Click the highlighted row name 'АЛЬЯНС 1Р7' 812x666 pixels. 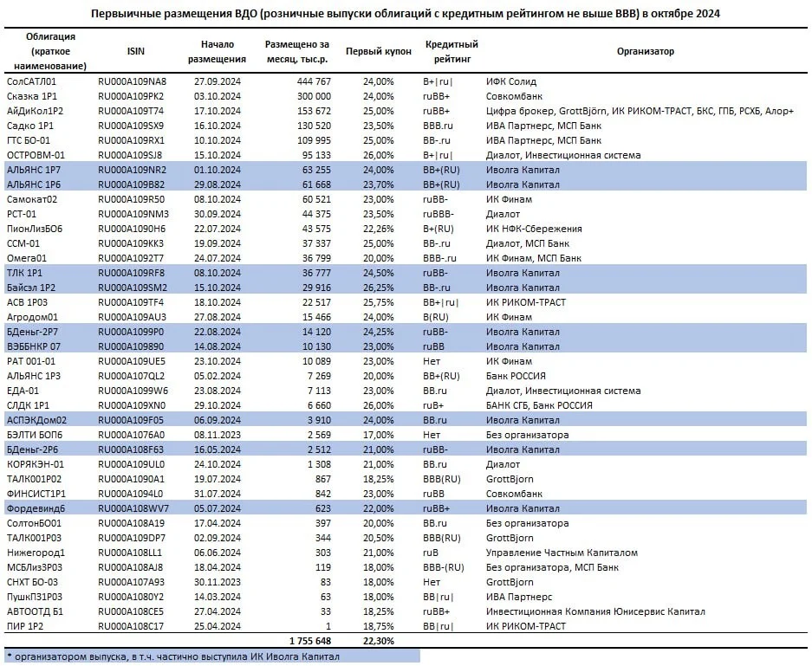[34, 170]
